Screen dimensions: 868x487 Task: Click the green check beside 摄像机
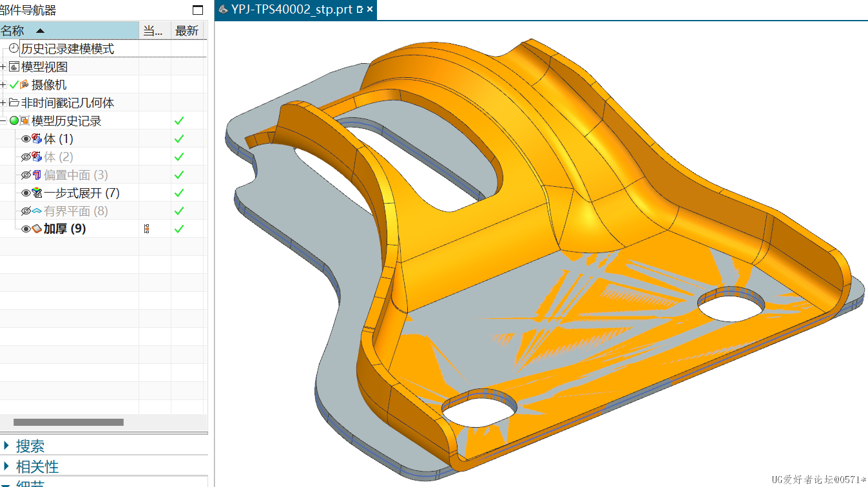coord(14,84)
